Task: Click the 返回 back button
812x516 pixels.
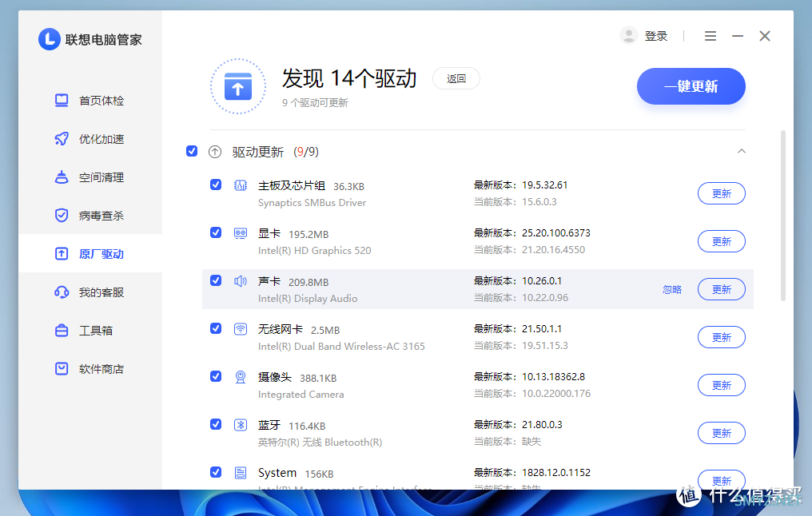Action: (456, 78)
